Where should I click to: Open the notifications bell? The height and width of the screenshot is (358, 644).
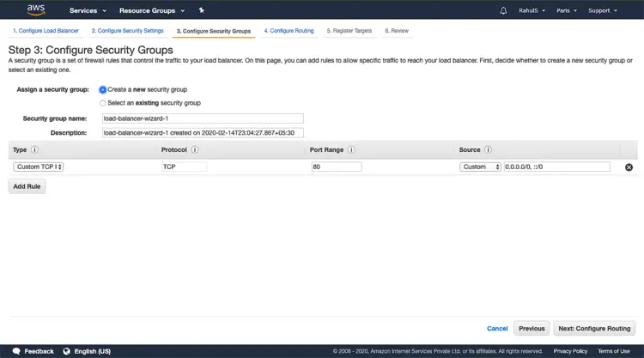pos(503,11)
